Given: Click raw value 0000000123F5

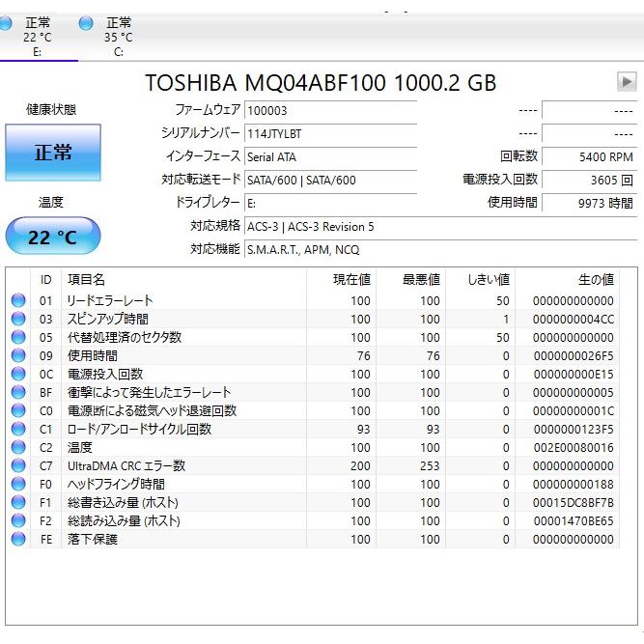Looking at the screenshot, I should pos(574,430).
